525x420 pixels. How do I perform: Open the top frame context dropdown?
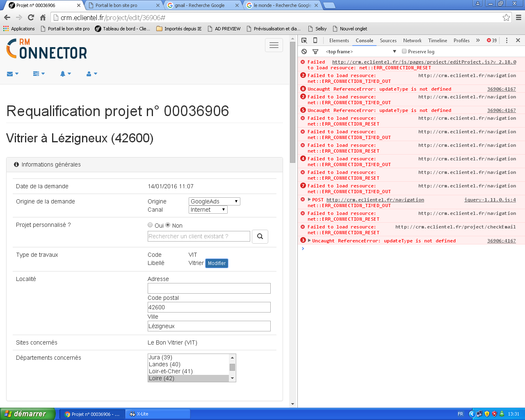point(361,51)
